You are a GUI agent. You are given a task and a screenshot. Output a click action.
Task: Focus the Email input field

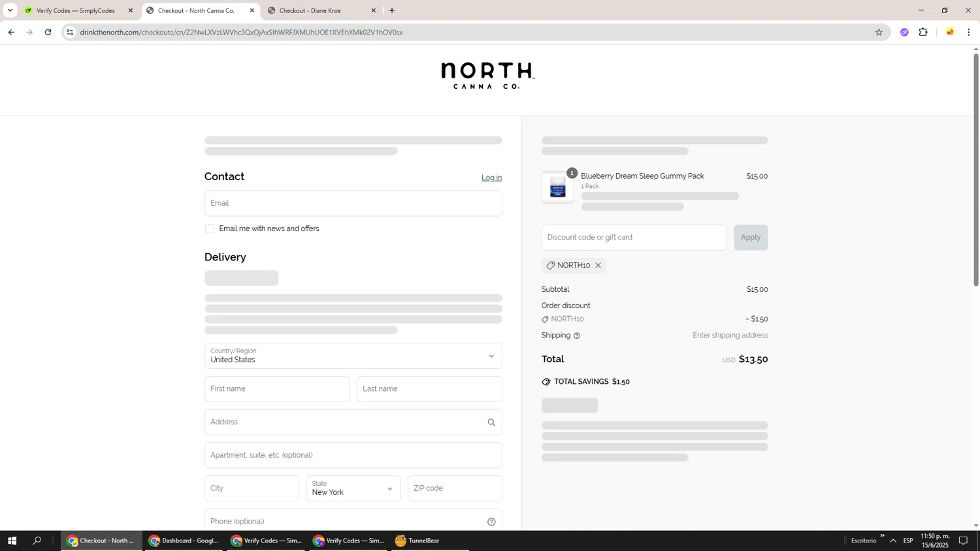tap(353, 203)
